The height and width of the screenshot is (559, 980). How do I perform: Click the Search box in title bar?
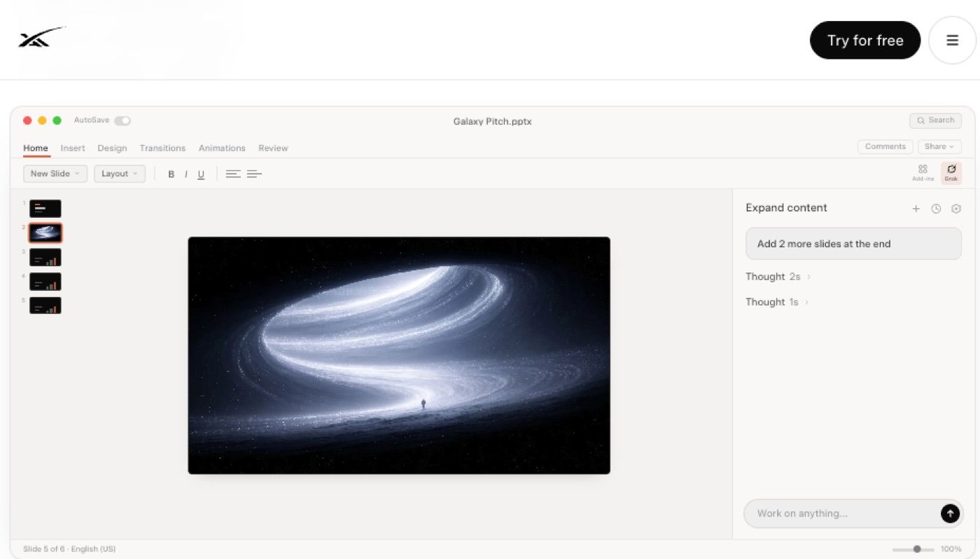[x=935, y=120]
